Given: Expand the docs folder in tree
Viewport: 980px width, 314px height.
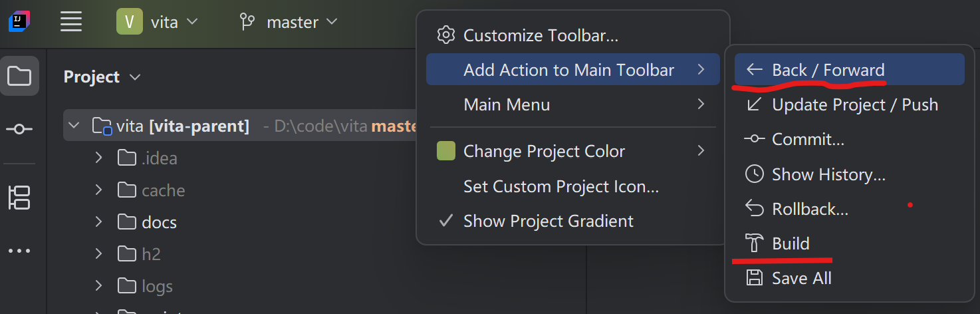Looking at the screenshot, I should pos(98,222).
